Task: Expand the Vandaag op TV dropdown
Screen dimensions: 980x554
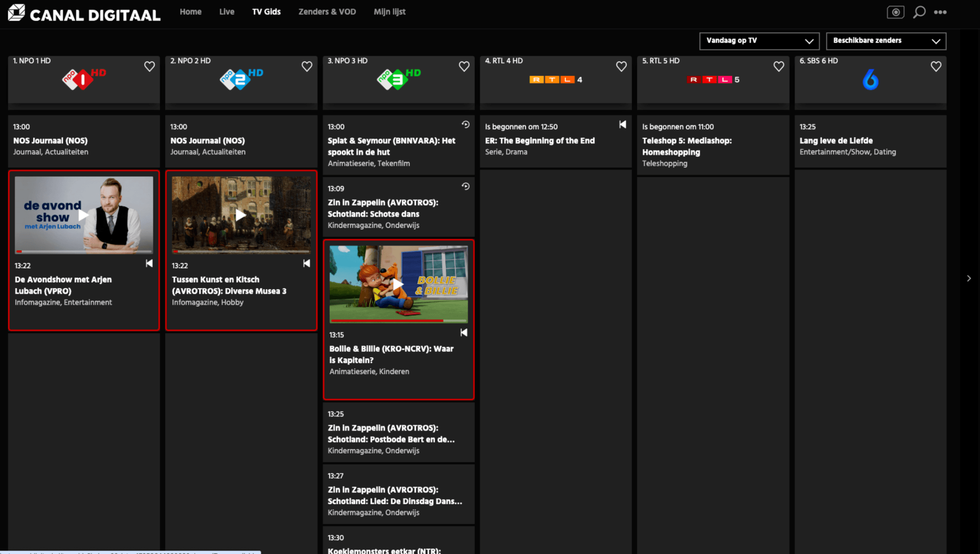Action: point(759,41)
